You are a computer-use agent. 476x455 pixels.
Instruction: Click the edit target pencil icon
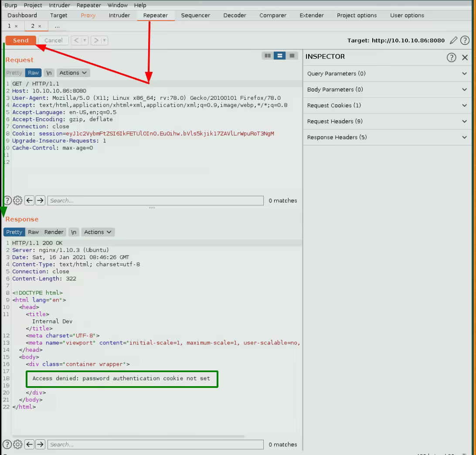click(454, 41)
